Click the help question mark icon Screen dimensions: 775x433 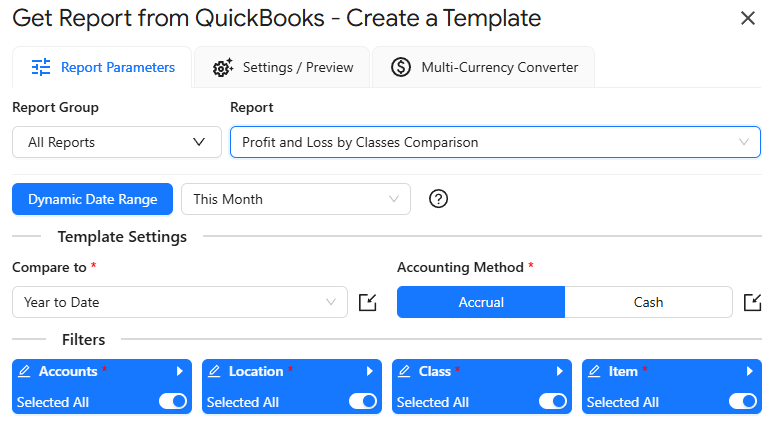pyautogui.click(x=438, y=198)
